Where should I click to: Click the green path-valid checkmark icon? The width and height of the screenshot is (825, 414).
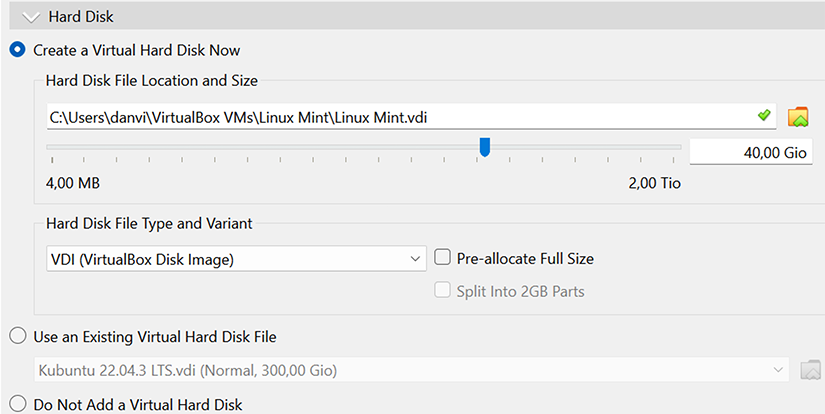[765, 116]
